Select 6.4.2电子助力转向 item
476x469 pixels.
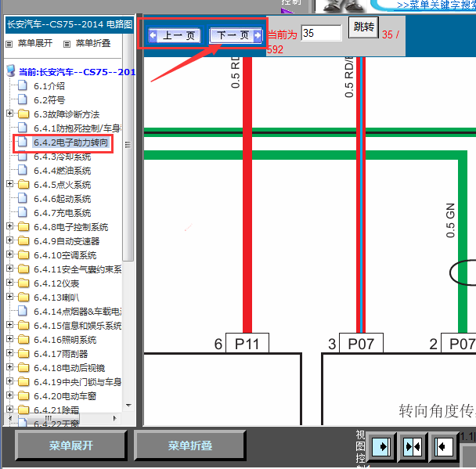tap(70, 143)
